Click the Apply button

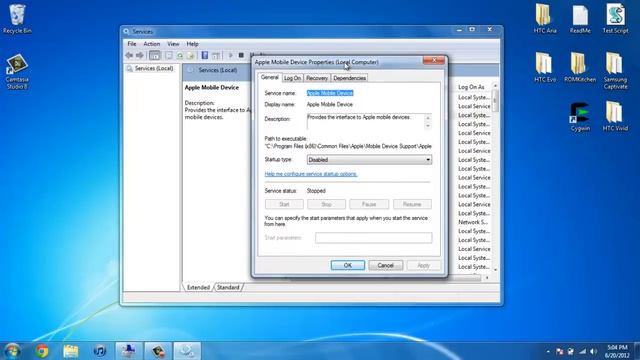click(x=423, y=265)
